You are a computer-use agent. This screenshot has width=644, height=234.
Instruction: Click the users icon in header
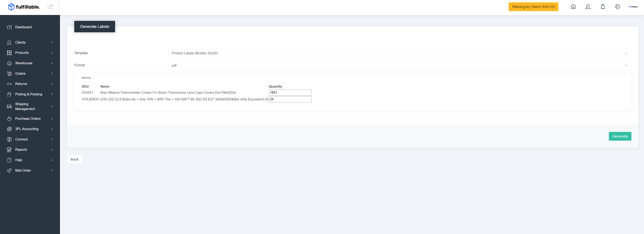click(588, 7)
